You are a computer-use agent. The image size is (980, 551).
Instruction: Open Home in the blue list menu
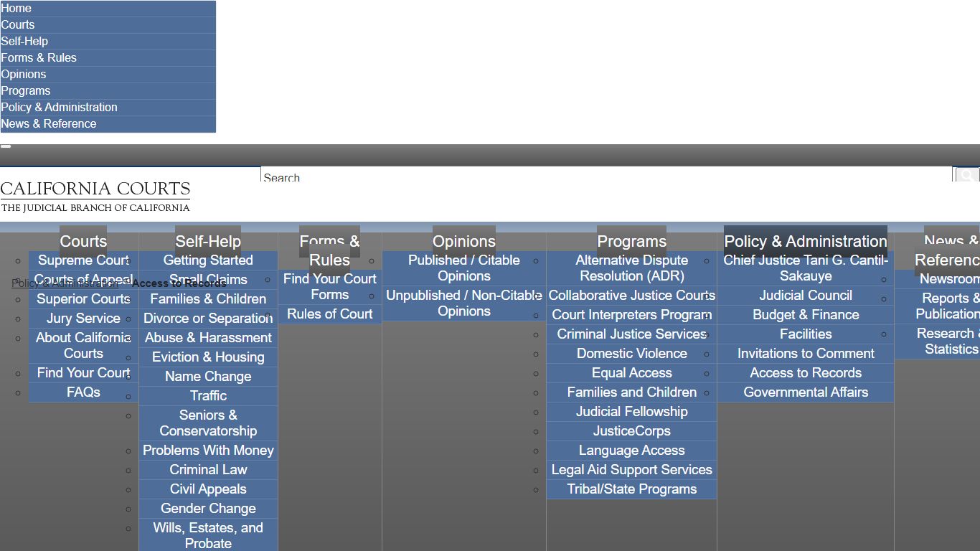(108, 9)
